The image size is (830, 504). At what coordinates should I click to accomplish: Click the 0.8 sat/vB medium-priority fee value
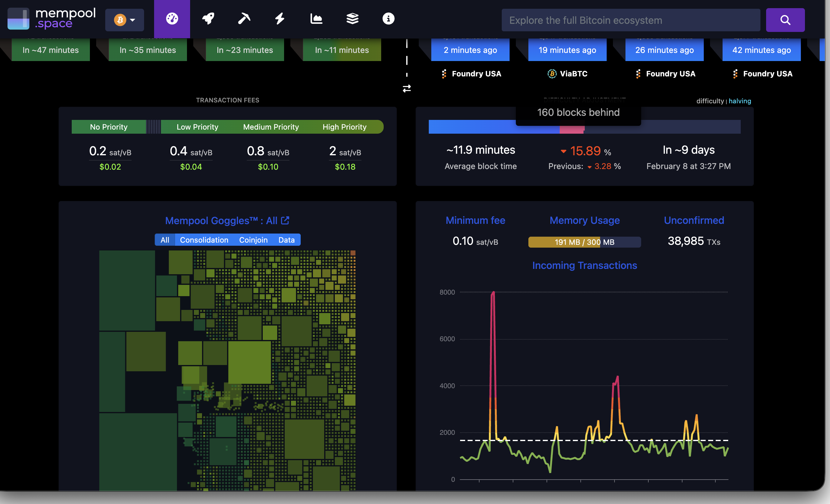coord(268,151)
